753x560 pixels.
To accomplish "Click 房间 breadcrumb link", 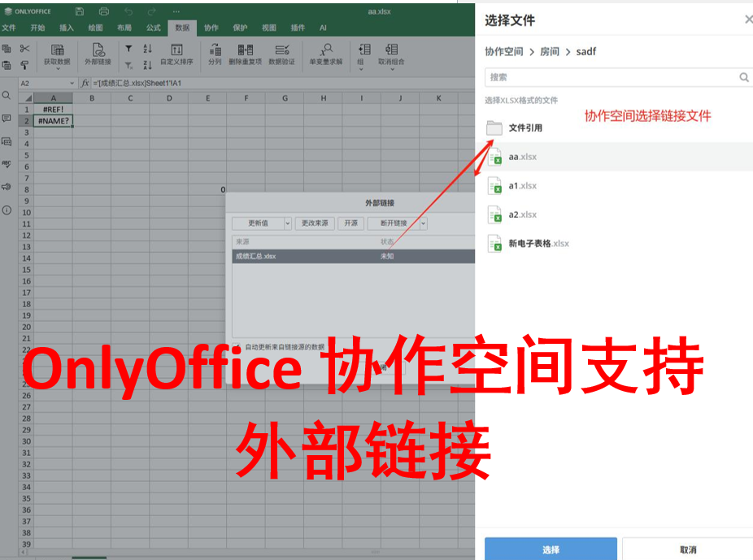I will pos(550,51).
